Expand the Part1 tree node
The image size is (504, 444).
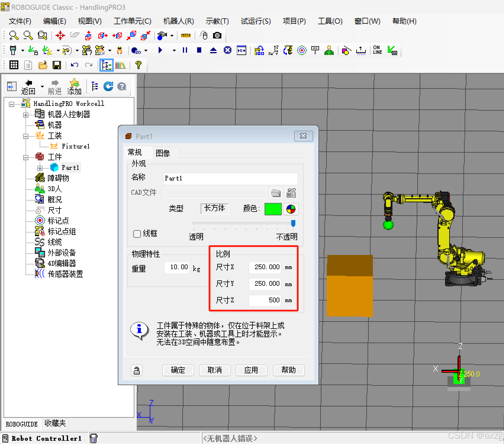click(40, 168)
